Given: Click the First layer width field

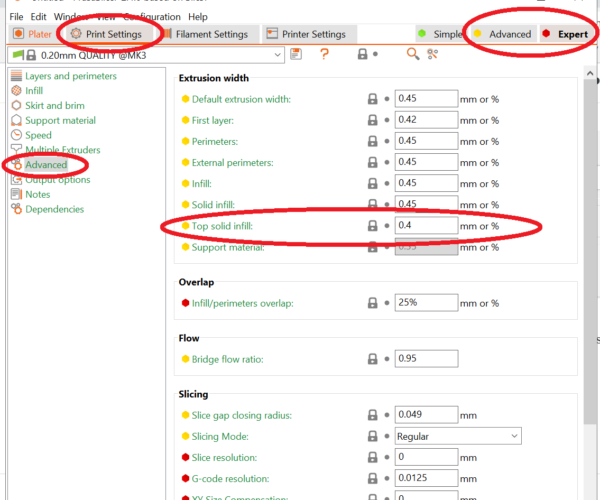Looking at the screenshot, I should pyautogui.click(x=426, y=120).
